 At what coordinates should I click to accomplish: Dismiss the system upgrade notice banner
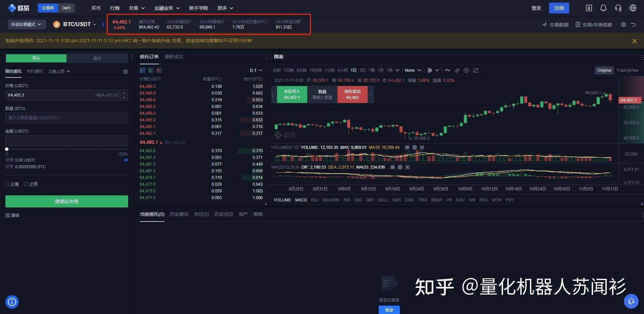click(x=634, y=41)
